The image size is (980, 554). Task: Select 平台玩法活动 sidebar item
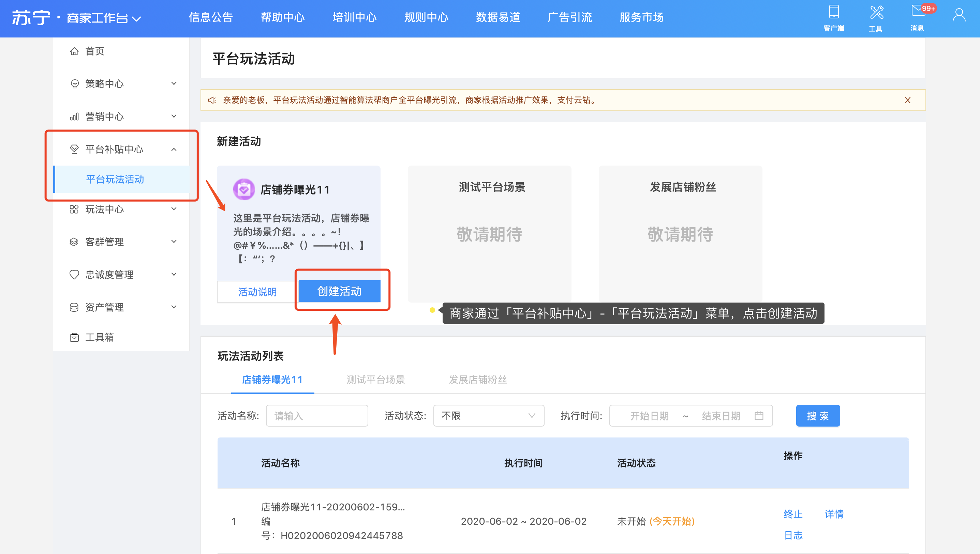pyautogui.click(x=122, y=179)
